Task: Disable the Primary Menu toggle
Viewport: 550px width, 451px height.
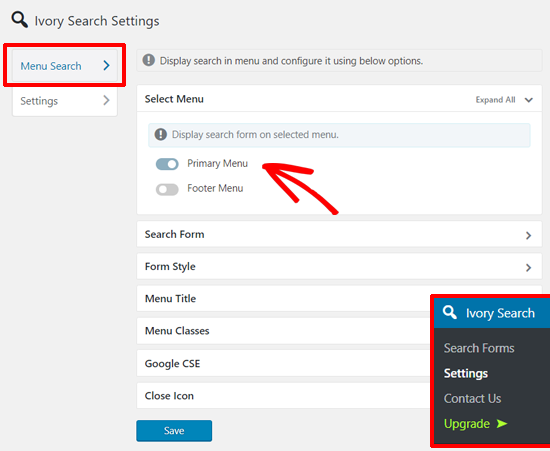Action: (167, 164)
